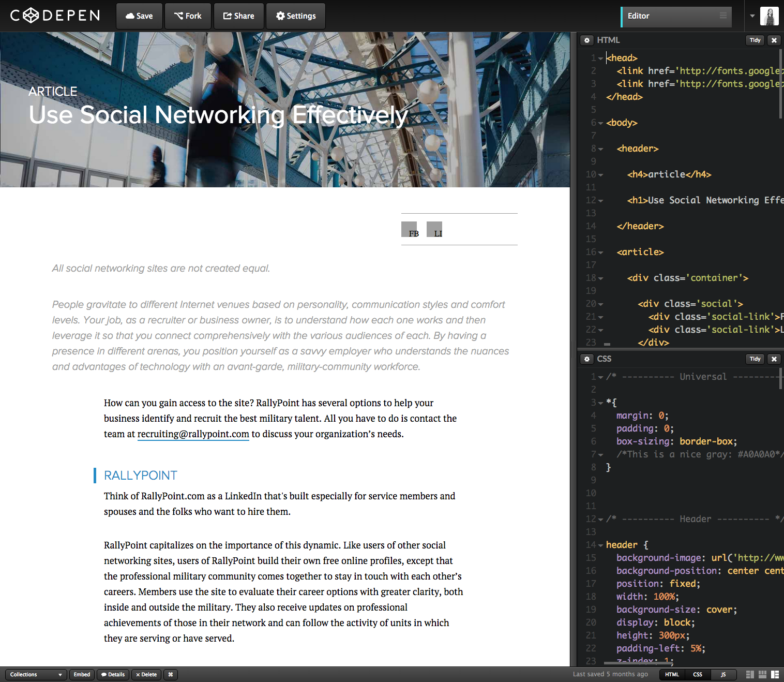Click the user profile avatar
The height and width of the screenshot is (682, 784).
coord(770,16)
